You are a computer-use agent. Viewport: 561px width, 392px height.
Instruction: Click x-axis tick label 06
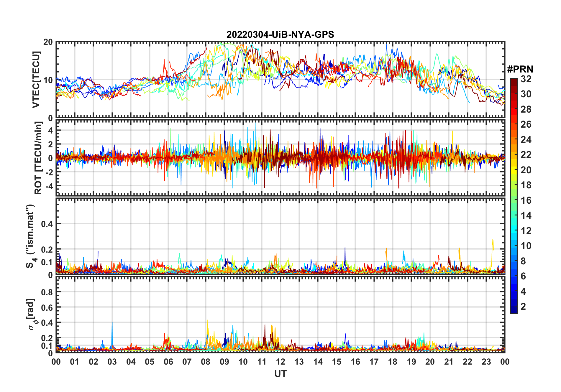[x=168, y=362]
